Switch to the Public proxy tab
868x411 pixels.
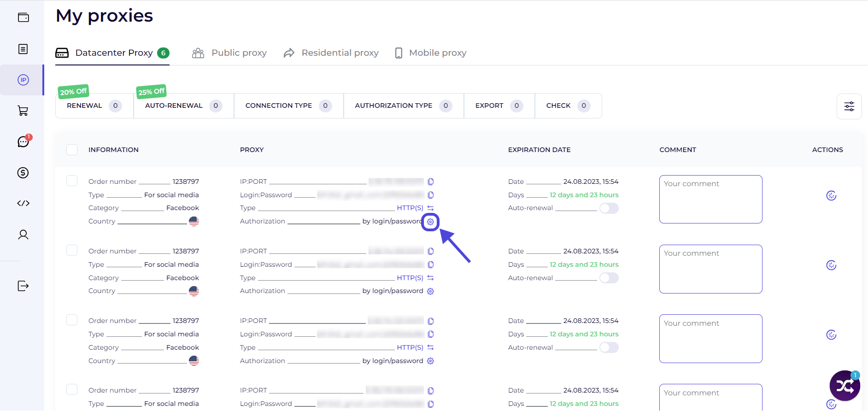tap(229, 53)
